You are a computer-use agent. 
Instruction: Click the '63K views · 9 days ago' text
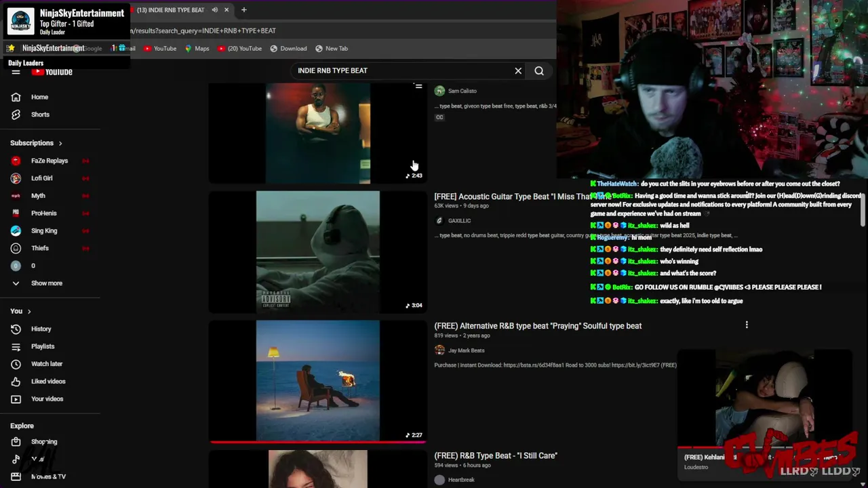pyautogui.click(x=461, y=206)
